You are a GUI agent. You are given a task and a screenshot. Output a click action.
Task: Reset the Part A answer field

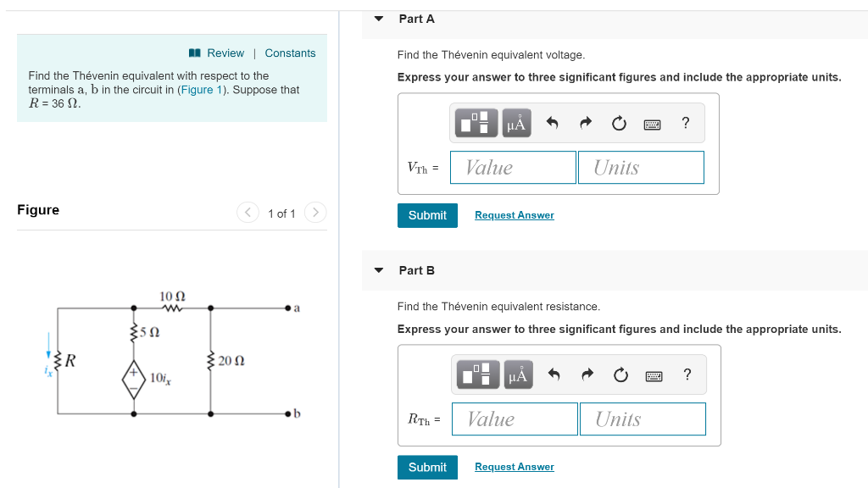[619, 123]
